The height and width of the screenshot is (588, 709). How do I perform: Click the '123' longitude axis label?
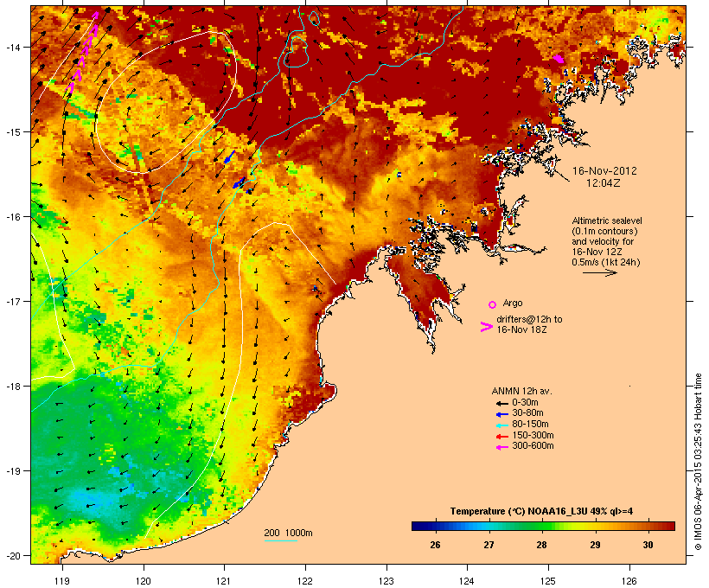[x=386, y=581]
